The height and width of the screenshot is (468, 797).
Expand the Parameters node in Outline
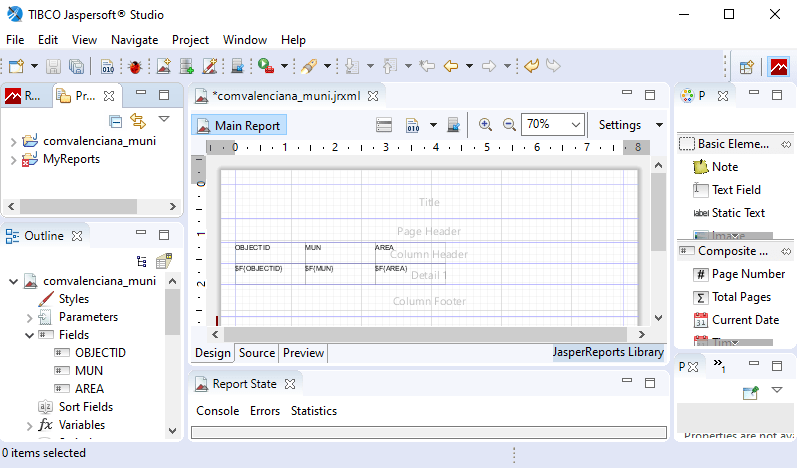(x=29, y=317)
